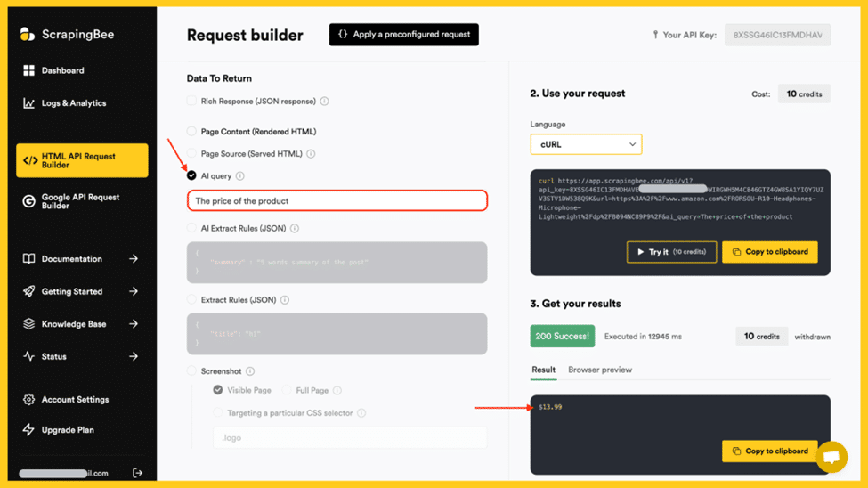The image size is (868, 488).
Task: Select the Screenshot option
Action: 191,370
